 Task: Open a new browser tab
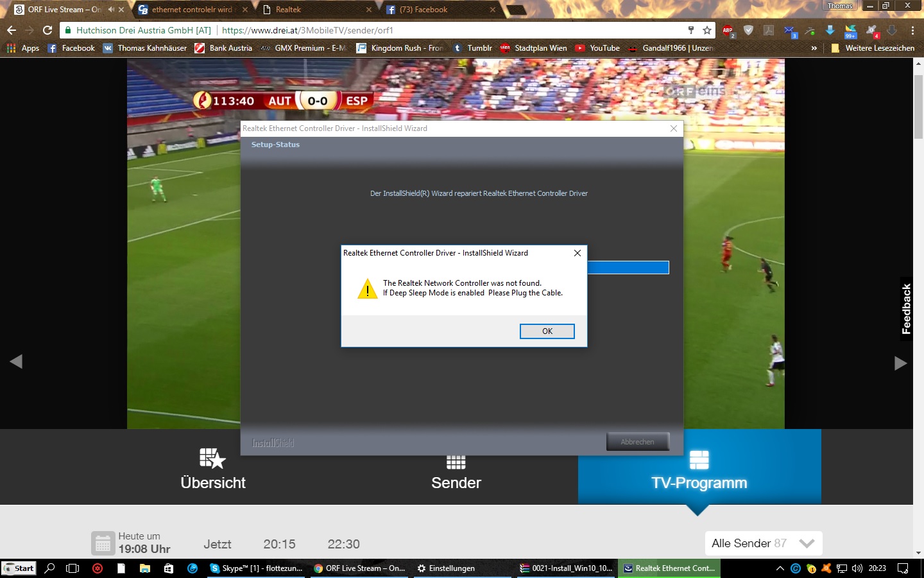pos(517,10)
